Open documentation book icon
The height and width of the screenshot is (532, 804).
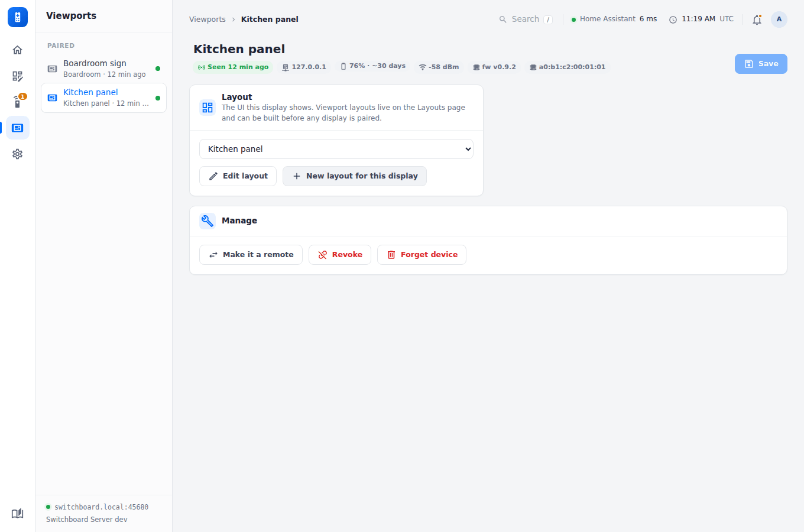click(x=18, y=513)
